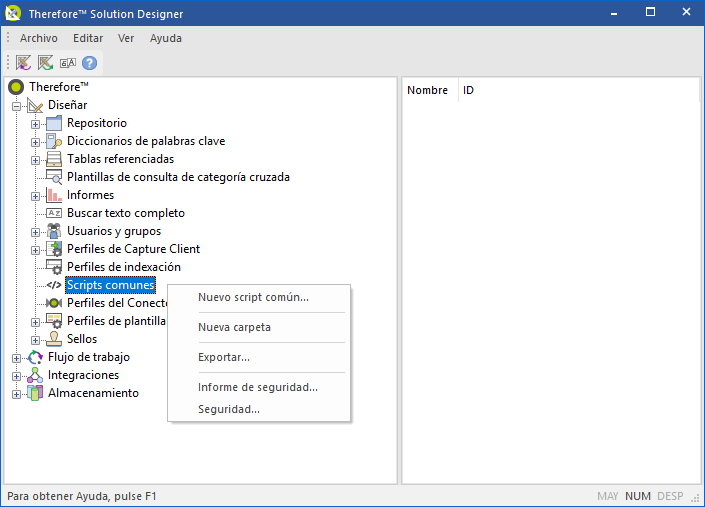Click the Perfiles de indexación gear icon
Screen dimensions: 705x507
coord(54,267)
